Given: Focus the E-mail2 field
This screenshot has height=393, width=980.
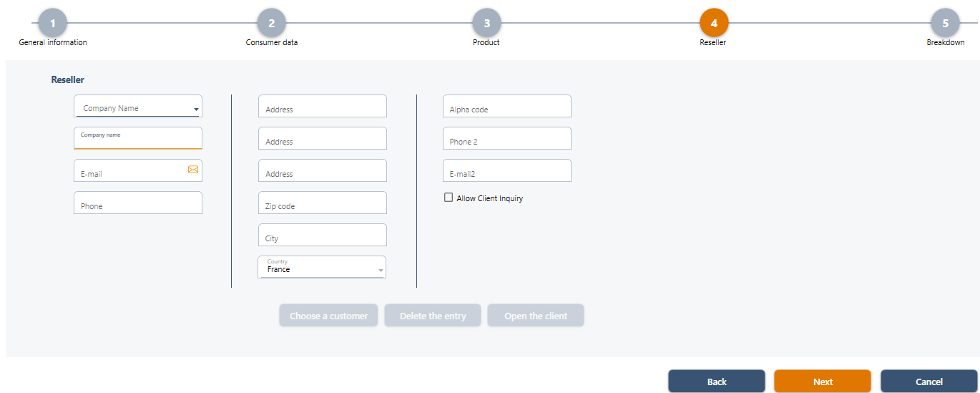Looking at the screenshot, I should point(507,170).
